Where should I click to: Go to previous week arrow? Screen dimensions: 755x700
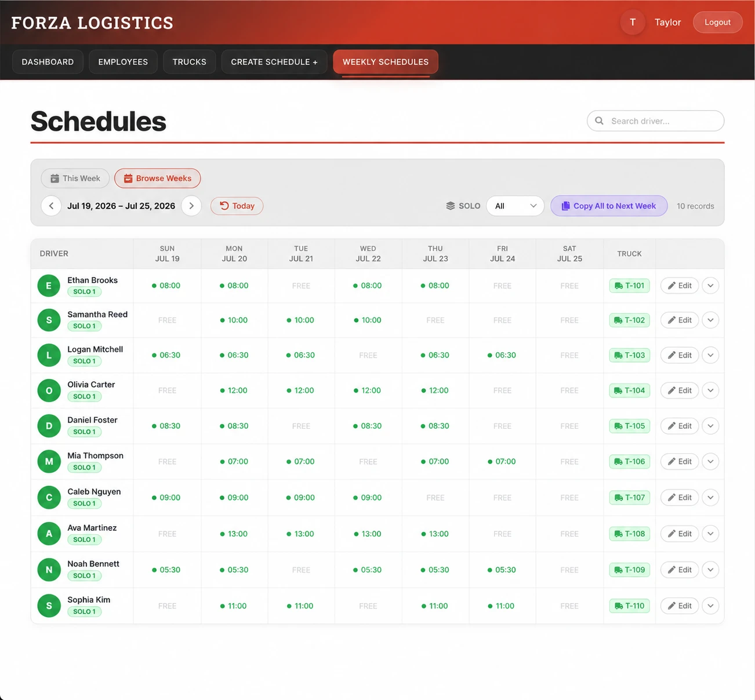[x=51, y=206]
